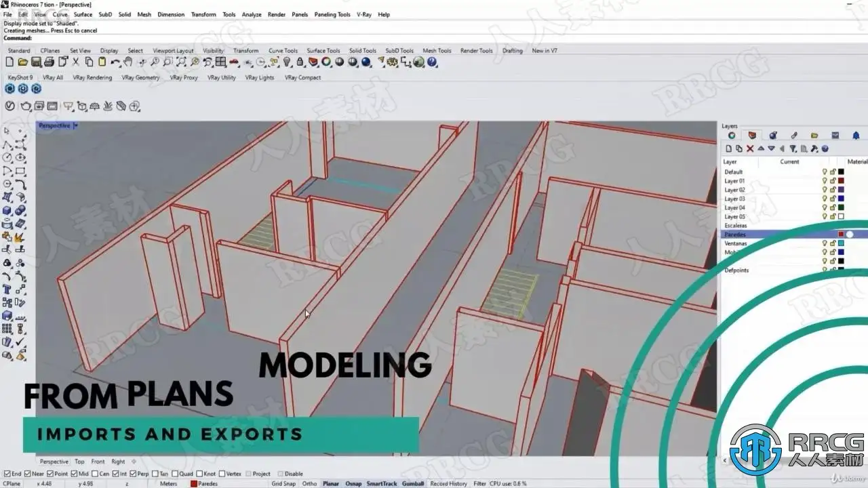Screen dimensions: 868x488
Task: Open the V-Ray menu
Action: (x=364, y=14)
